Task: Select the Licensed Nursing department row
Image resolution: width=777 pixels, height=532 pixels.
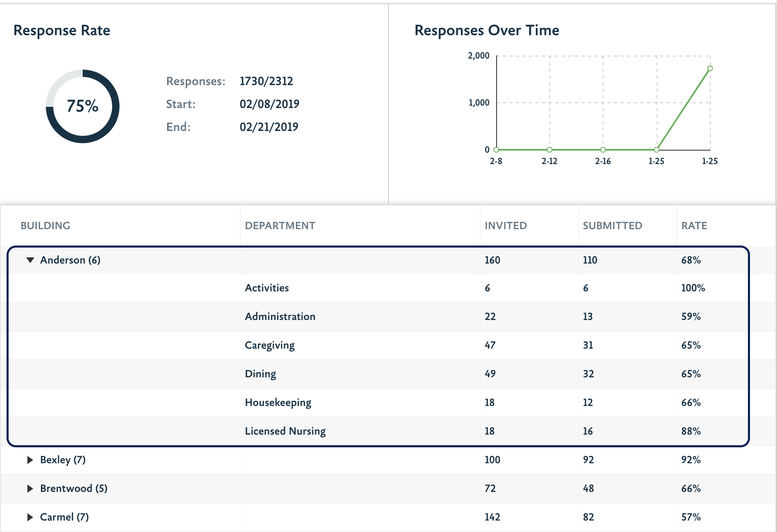Action: click(x=285, y=431)
